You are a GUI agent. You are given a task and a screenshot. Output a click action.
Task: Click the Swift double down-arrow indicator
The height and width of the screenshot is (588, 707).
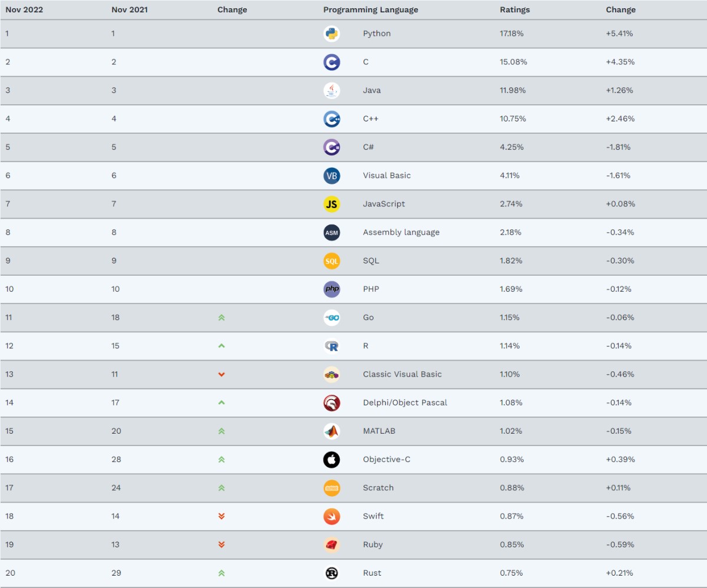(x=222, y=516)
